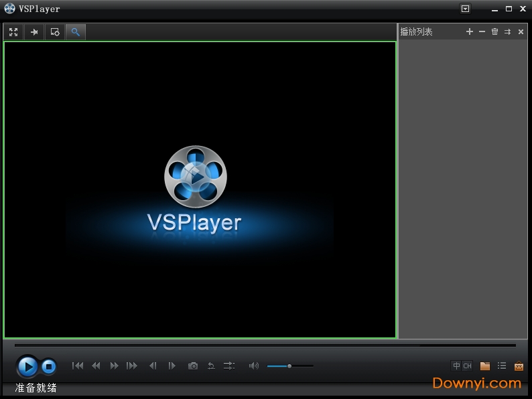Skip to the next file
532x399 pixels.
point(132,366)
